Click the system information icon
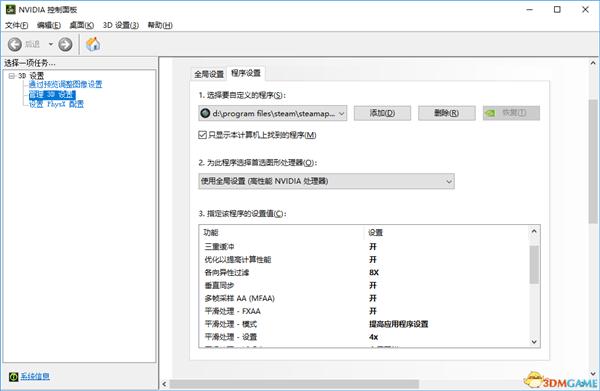 click(x=13, y=376)
